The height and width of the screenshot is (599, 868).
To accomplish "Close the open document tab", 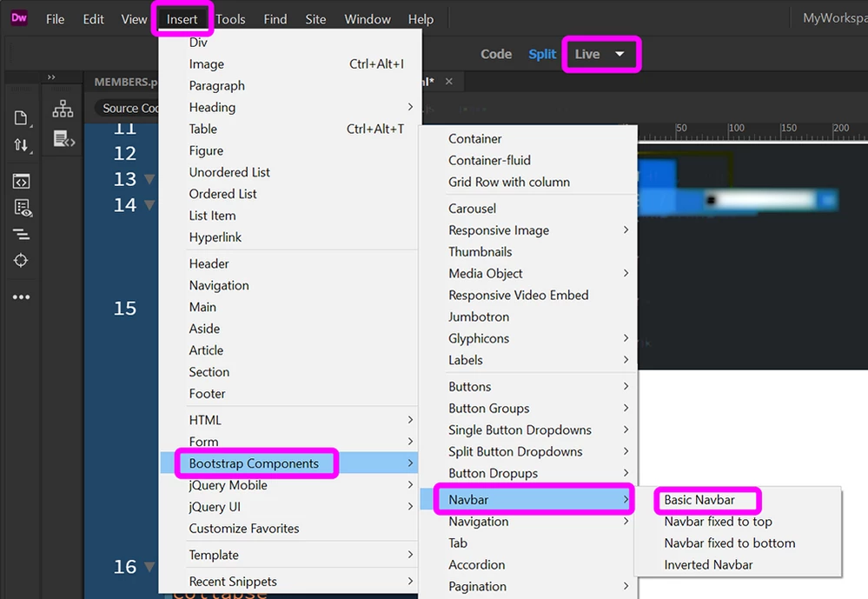I will (449, 82).
